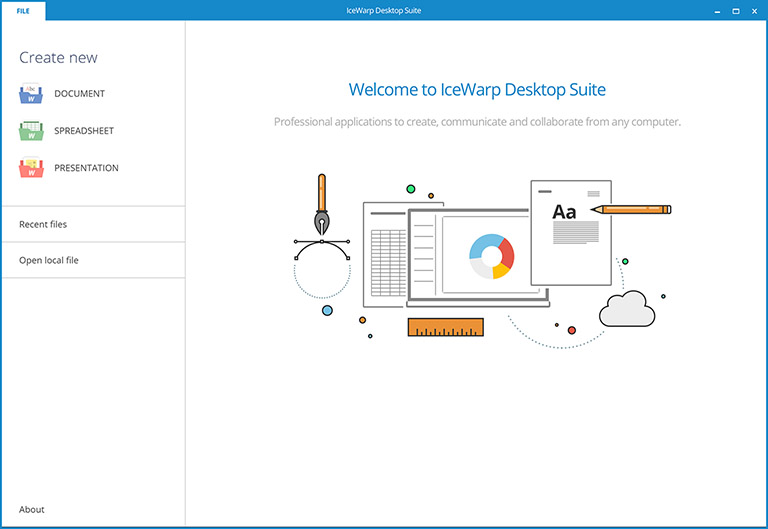Click the Professional applications subtitle text
Image resolution: width=768 pixels, height=529 pixels.
tap(477, 122)
